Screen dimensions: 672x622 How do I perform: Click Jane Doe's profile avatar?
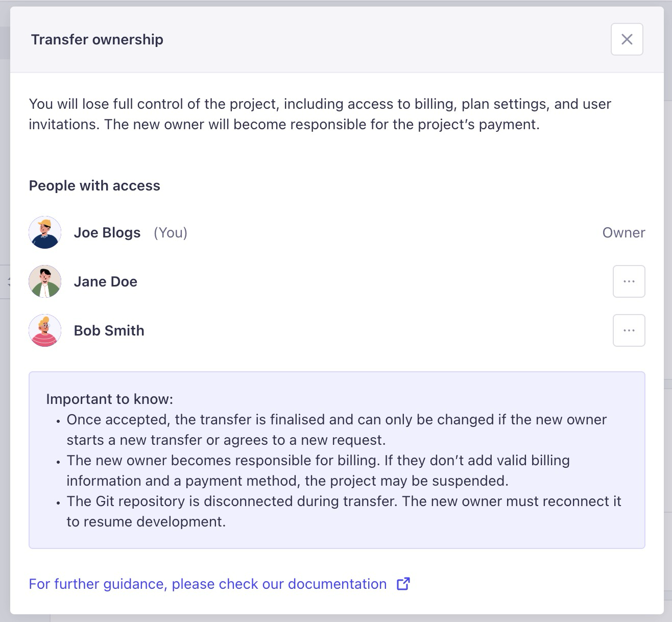(x=45, y=281)
